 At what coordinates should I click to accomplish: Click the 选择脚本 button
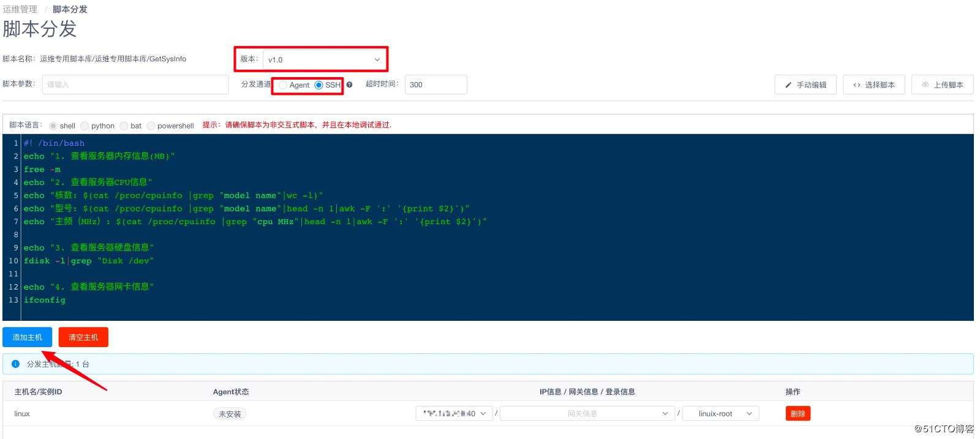(x=874, y=84)
